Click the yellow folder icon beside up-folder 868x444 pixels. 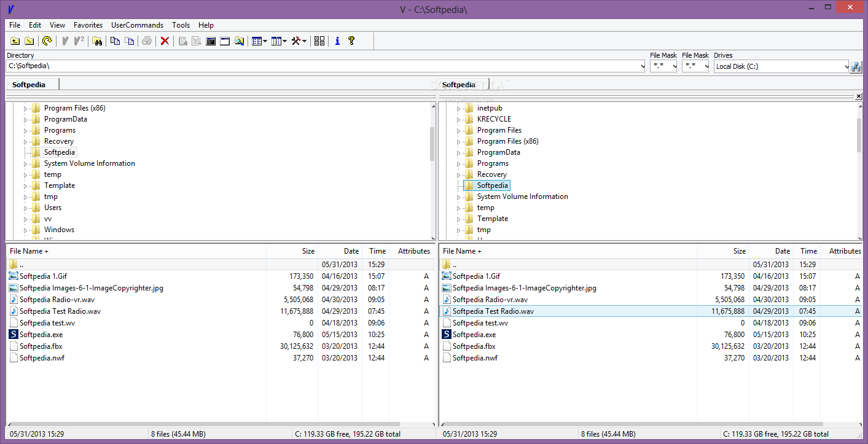point(29,41)
